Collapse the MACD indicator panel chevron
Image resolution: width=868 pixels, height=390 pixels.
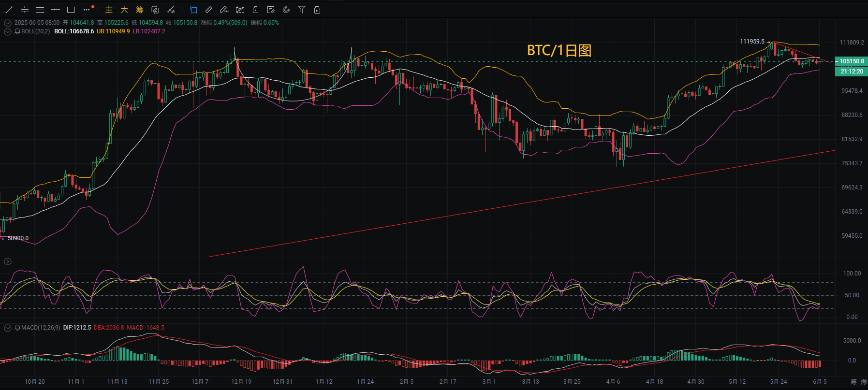[x=8, y=328]
